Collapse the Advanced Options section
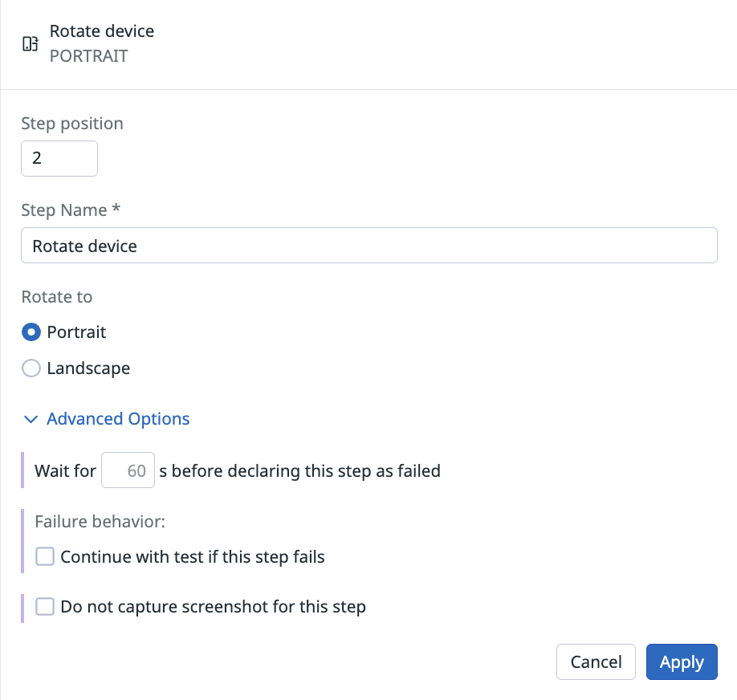 coord(106,419)
